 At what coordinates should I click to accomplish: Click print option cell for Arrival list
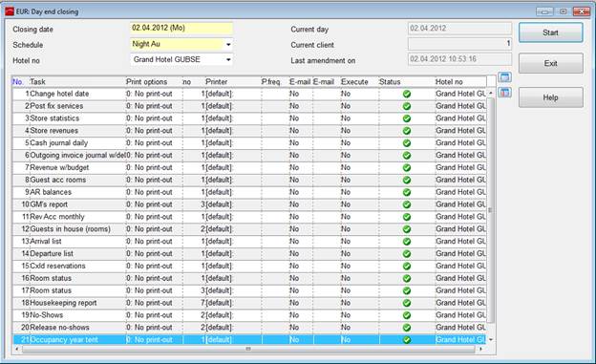[x=154, y=242]
